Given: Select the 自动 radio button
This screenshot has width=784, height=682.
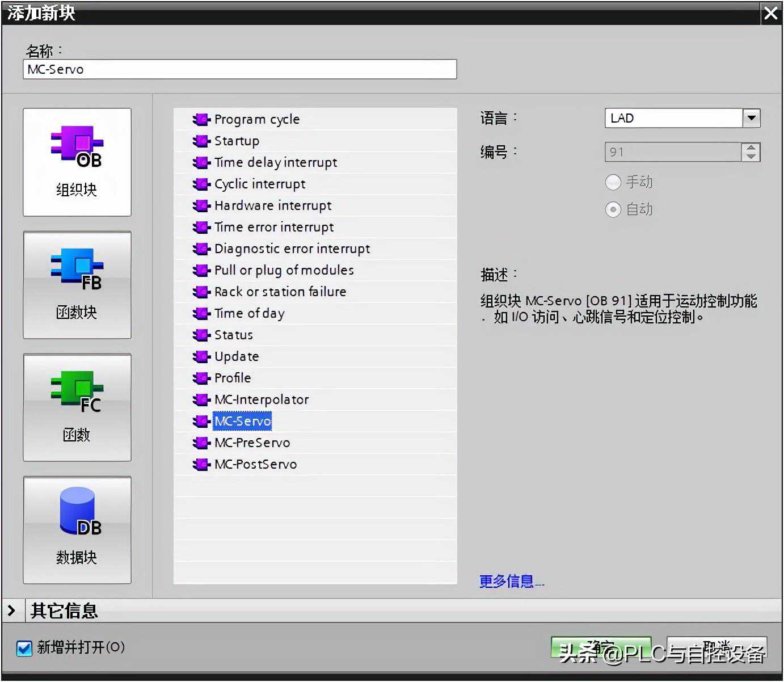Looking at the screenshot, I should tap(613, 209).
